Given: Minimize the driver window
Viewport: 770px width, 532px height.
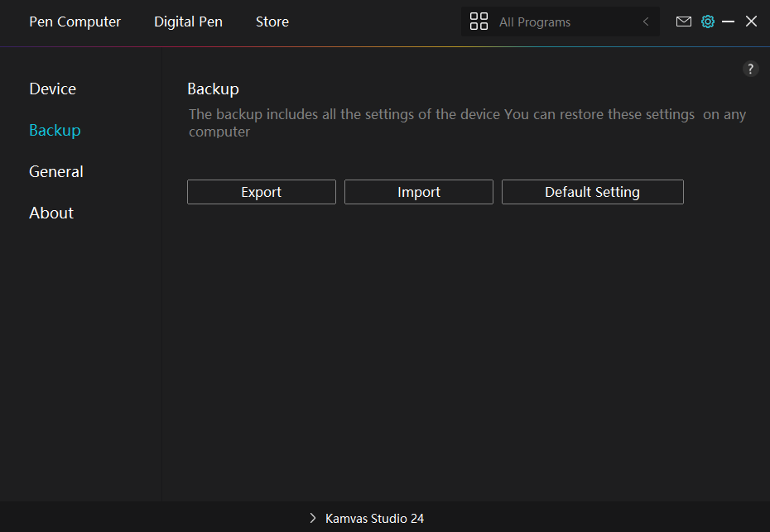Looking at the screenshot, I should pos(729,22).
